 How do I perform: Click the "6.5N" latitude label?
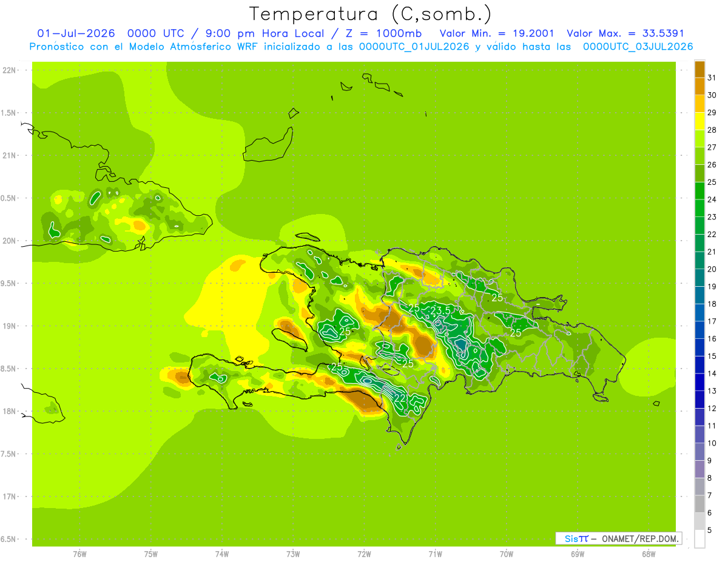tap(9, 539)
